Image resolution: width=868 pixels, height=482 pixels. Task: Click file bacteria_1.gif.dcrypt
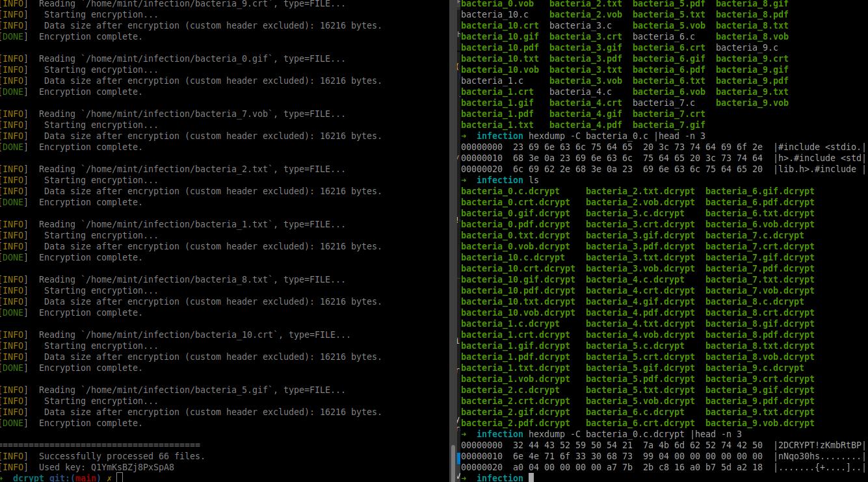click(x=516, y=346)
